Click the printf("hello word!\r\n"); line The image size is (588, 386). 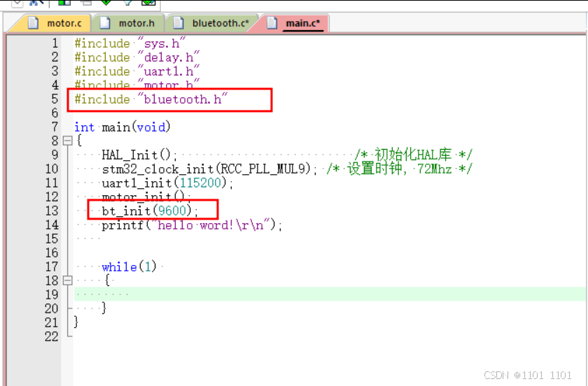point(192,225)
